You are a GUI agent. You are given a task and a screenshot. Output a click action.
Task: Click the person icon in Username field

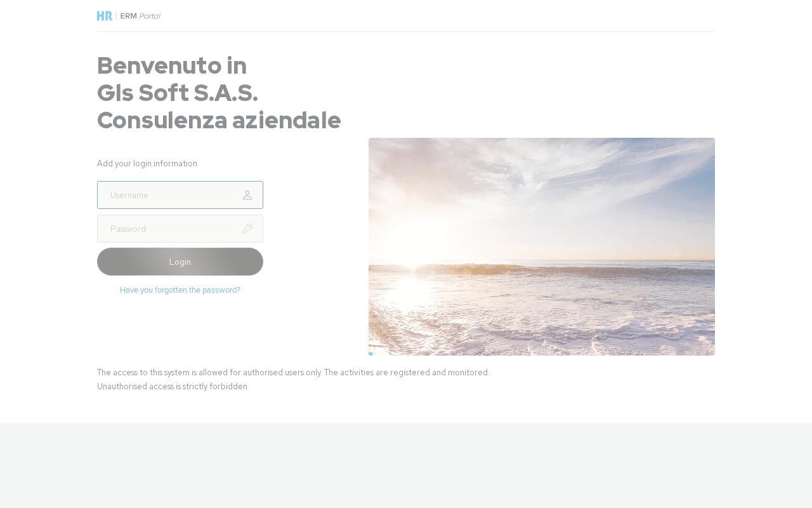pos(247,195)
